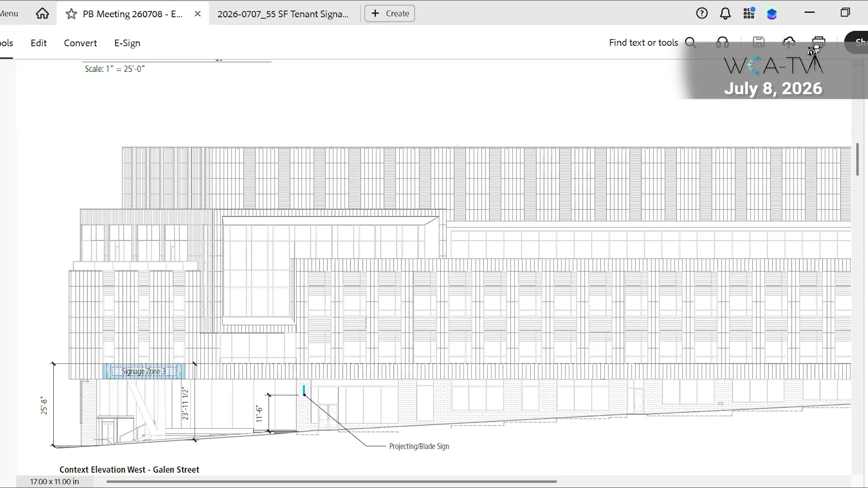Image resolution: width=868 pixels, height=488 pixels.
Task: Click the 17.00 x 11.00 in page size
Action: 55,482
